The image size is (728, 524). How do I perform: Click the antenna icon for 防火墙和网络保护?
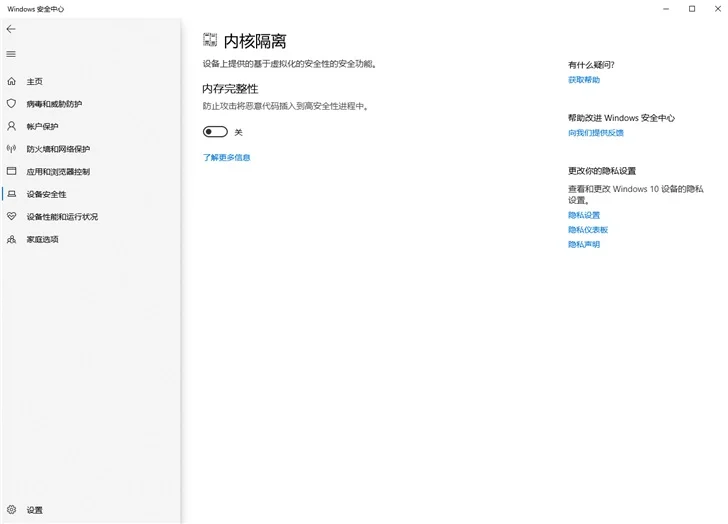tap(12, 149)
